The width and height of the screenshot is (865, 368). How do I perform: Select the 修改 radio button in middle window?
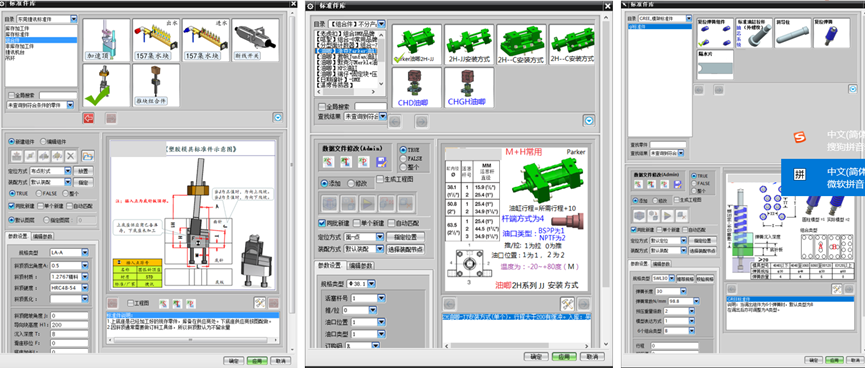pyautogui.click(x=351, y=183)
